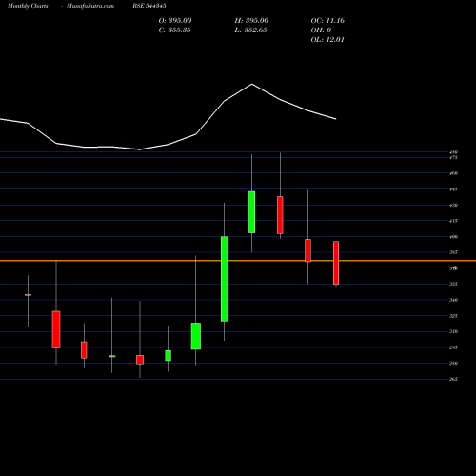Click the 'OC: 11.16' reading
Viewport: 476px width, 476px height.
click(x=327, y=21)
